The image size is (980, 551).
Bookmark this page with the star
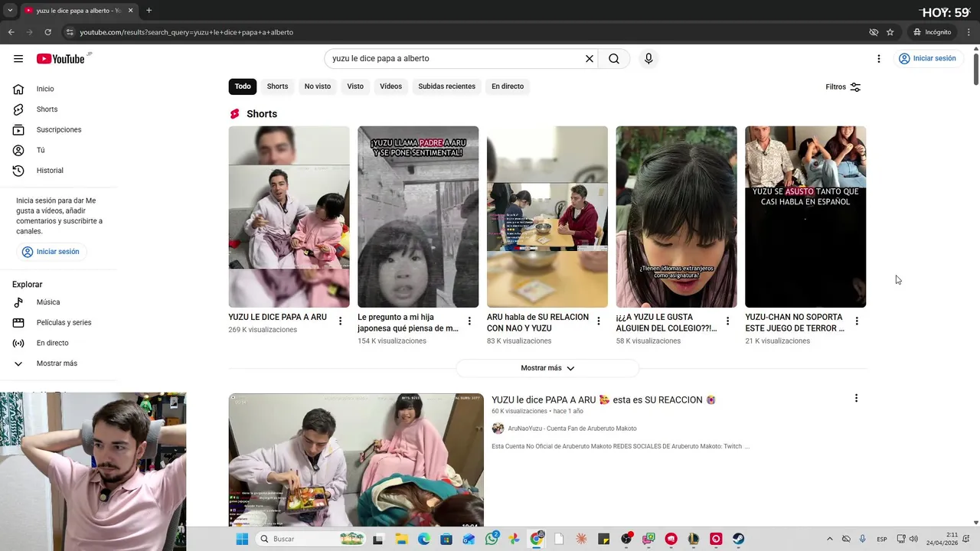point(890,32)
